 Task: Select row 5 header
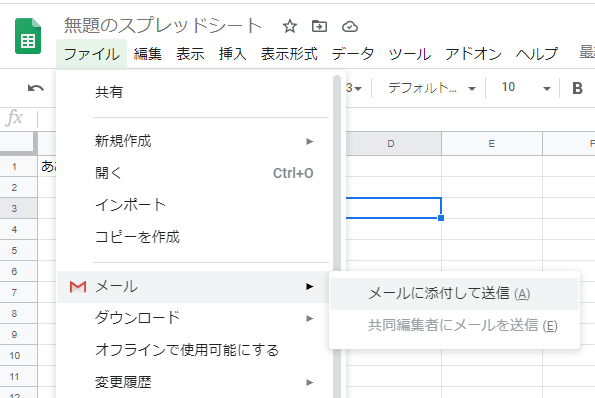[18, 250]
